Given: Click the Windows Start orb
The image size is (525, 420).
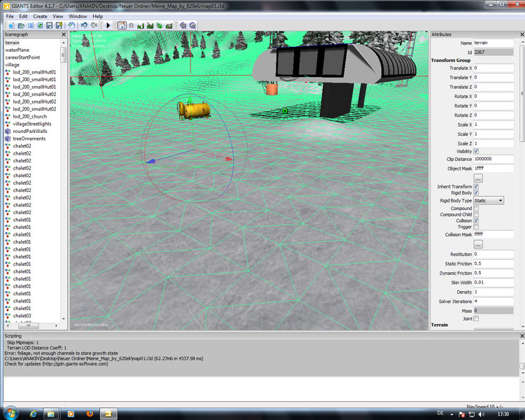Looking at the screenshot, I should click(10, 413).
